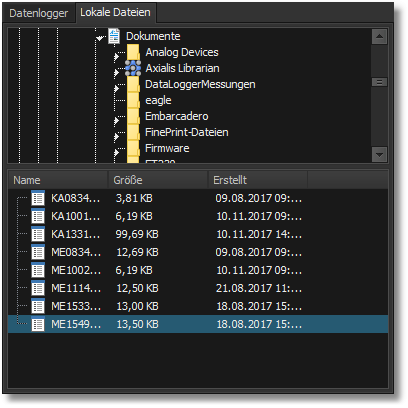Click the tree scrollbar down arrow
The width and height of the screenshot is (408, 408).
click(379, 155)
